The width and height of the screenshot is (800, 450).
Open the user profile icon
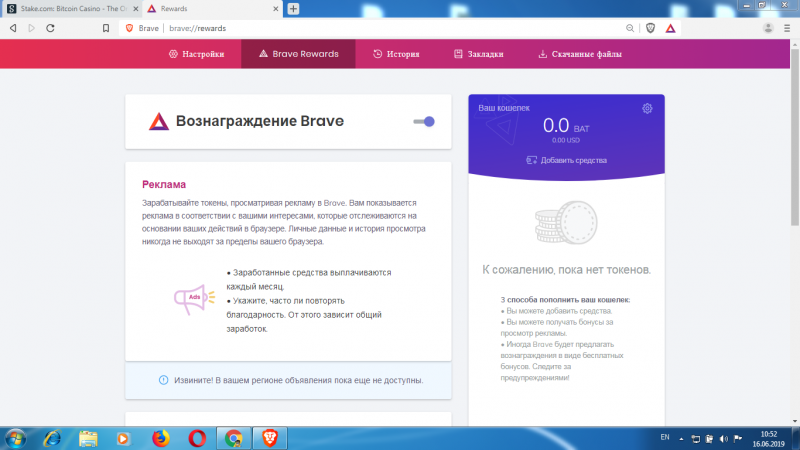[x=768, y=28]
